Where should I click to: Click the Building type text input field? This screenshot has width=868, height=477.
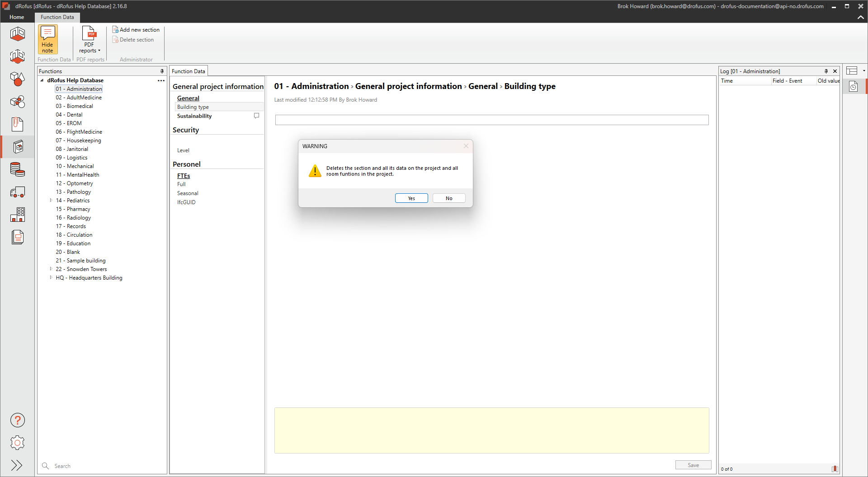(x=491, y=120)
